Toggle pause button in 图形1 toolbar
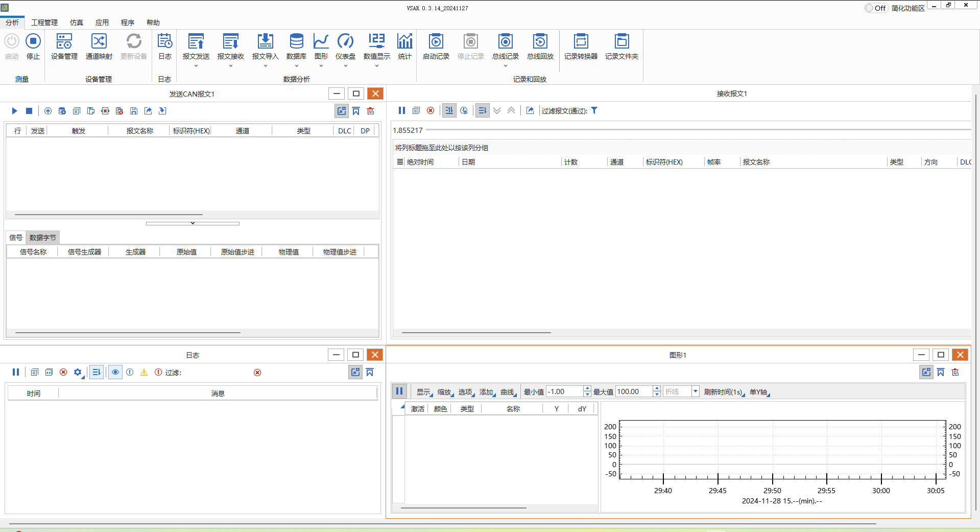The width and height of the screenshot is (980, 532). pyautogui.click(x=399, y=391)
